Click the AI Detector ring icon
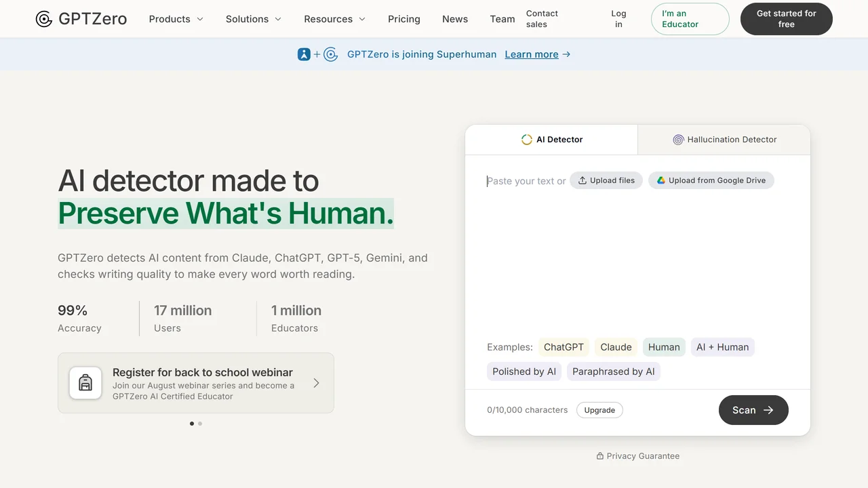Screen dimensions: 868x488 click(527, 140)
